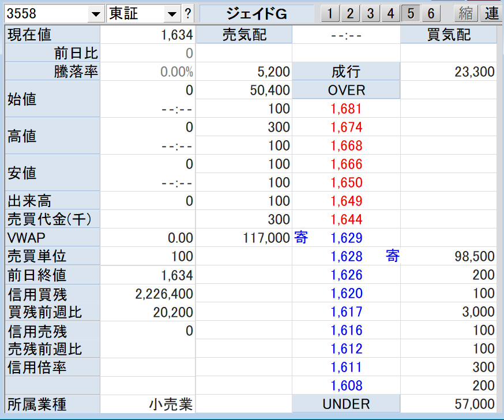Click the OVER row label
Image resolution: width=504 pixels, height=420 pixels.
pos(346,91)
